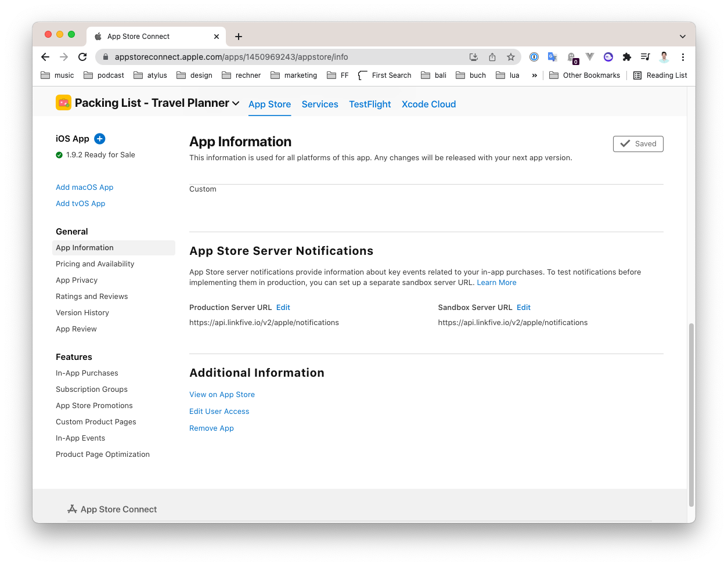Click Add tvOS App link
The image size is (728, 566).
(81, 204)
